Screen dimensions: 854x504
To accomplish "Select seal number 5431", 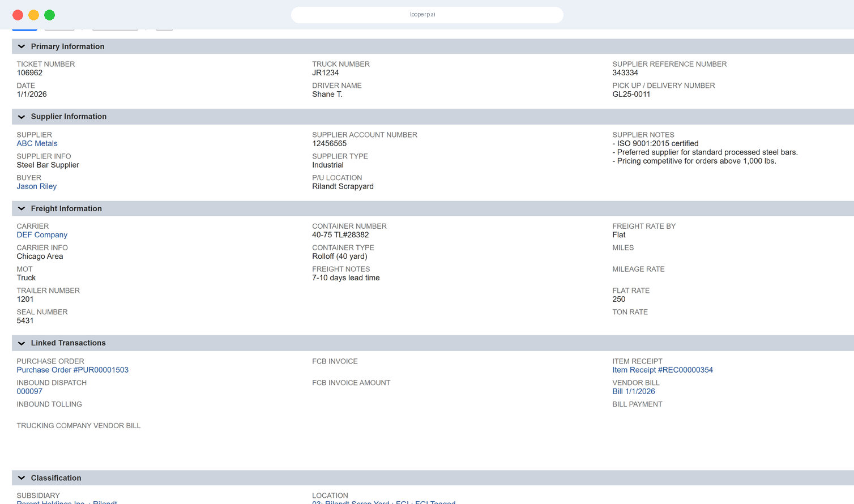I will coord(25,321).
